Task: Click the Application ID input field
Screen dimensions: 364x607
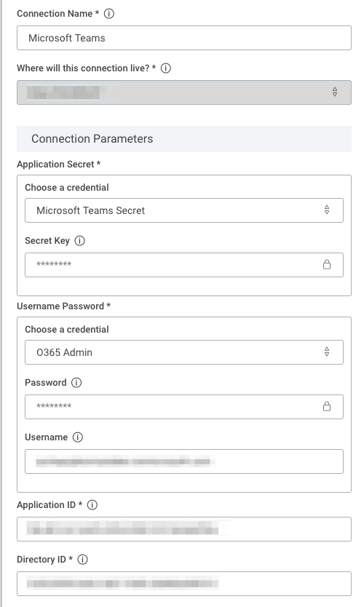Action: click(x=184, y=529)
